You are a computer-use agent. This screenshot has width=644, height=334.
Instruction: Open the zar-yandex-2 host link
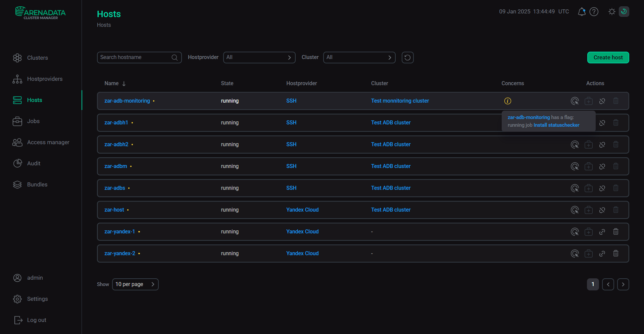(120, 254)
